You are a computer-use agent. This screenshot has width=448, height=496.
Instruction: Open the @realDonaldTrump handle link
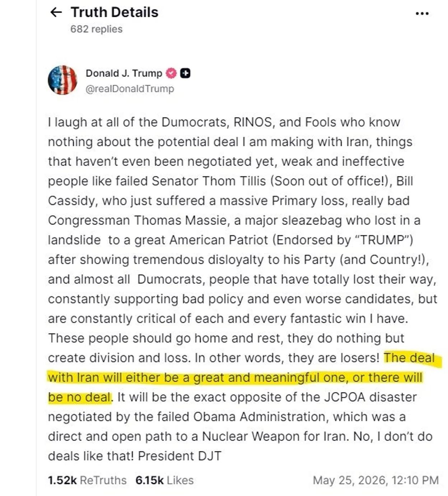point(130,89)
